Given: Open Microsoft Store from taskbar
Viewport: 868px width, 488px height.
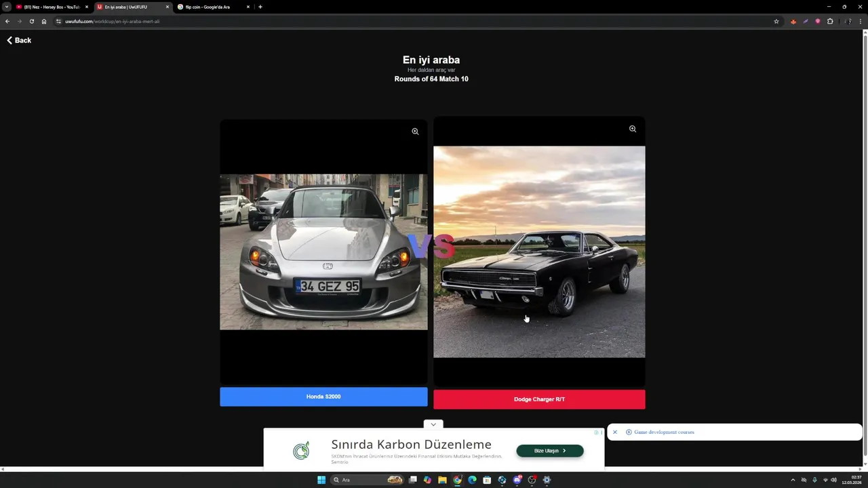Looking at the screenshot, I should coord(487,480).
